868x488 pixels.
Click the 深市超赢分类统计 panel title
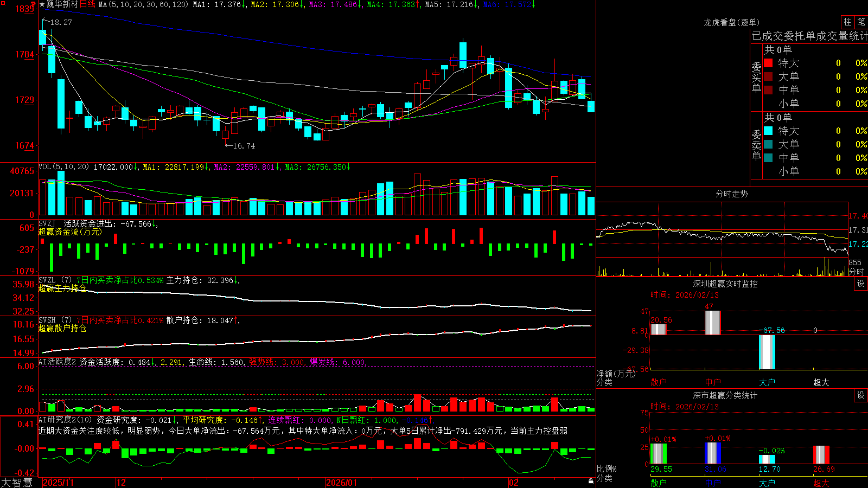(725, 395)
